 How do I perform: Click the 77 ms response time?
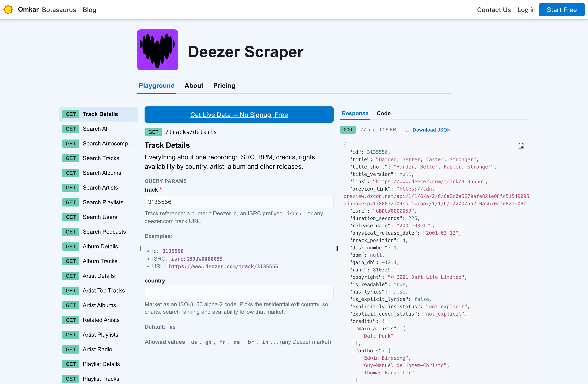(x=367, y=130)
